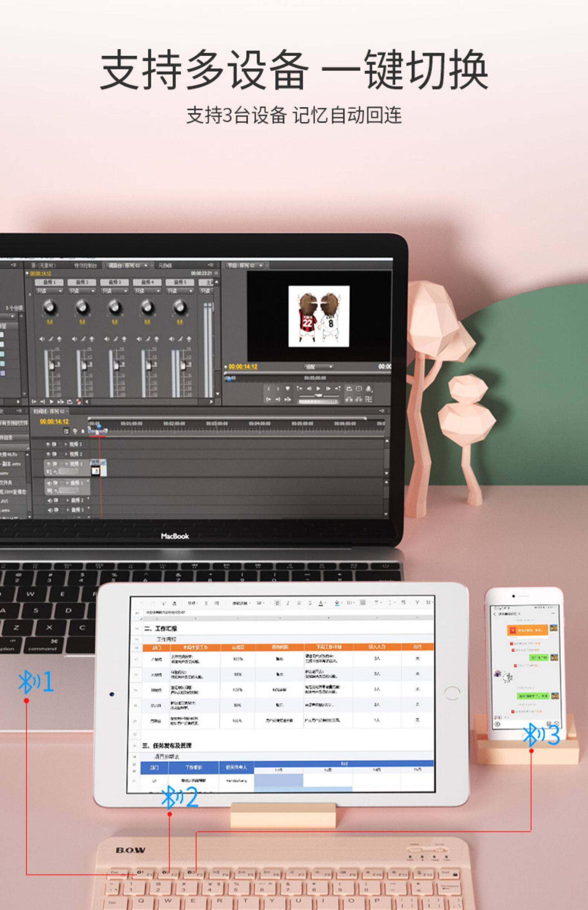588x910 pixels.
Task: Step back one frame in program monitor
Action: (x=309, y=388)
